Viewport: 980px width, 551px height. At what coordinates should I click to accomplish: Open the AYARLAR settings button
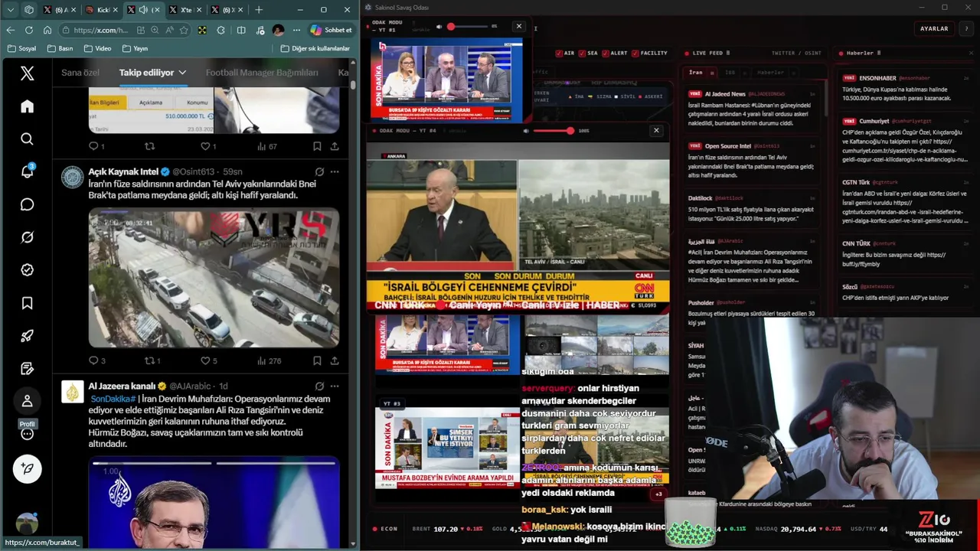934,28
